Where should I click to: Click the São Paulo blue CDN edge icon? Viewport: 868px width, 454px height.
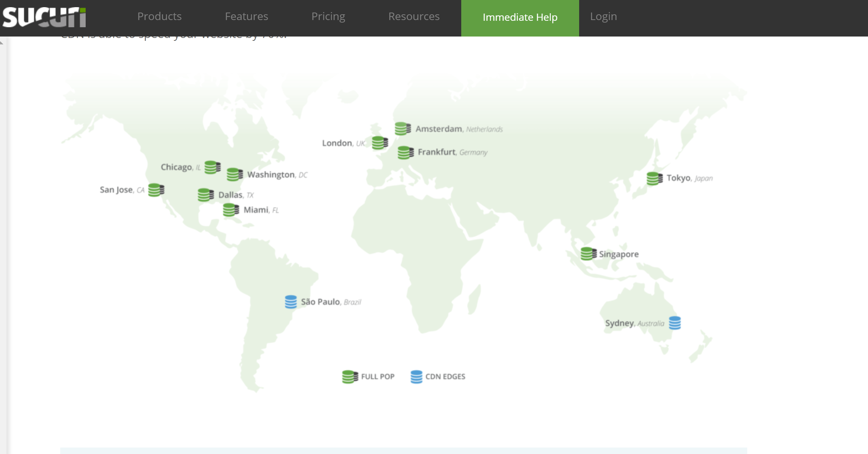point(291,301)
